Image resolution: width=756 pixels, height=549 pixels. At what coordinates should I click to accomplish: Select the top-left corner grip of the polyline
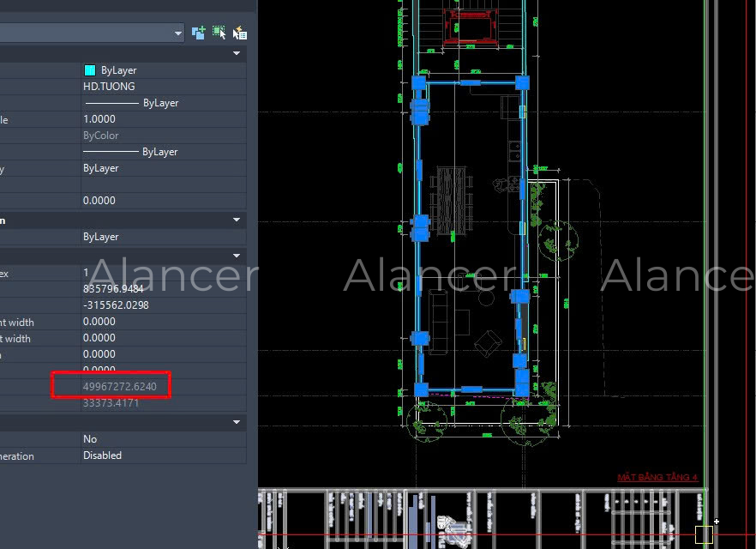[x=419, y=82]
